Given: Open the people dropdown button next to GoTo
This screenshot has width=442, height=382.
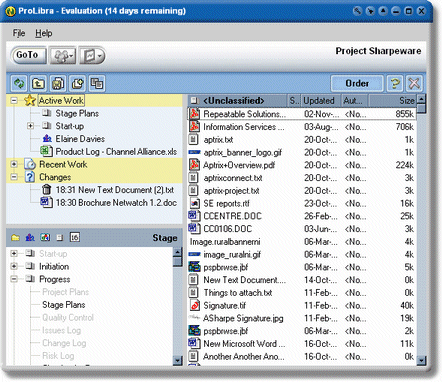Looking at the screenshot, I should click(63, 55).
